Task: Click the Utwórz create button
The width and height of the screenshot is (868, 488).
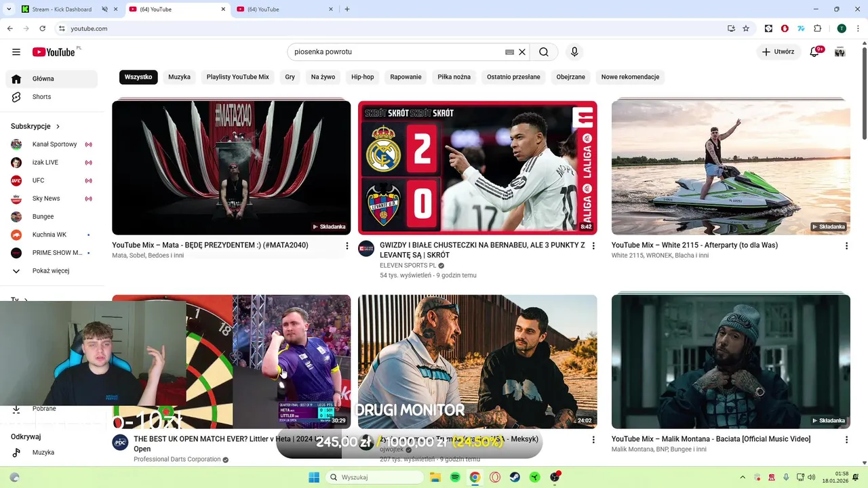Action: point(778,52)
